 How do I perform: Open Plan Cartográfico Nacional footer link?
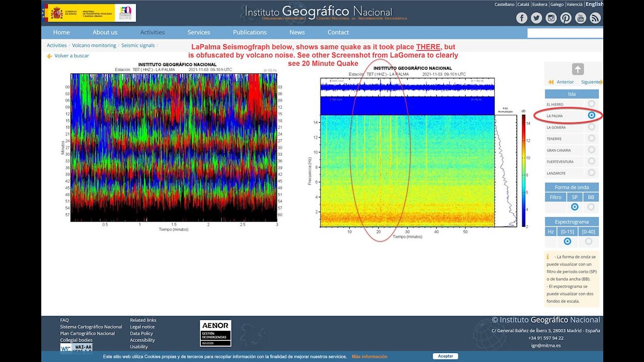[88, 333]
